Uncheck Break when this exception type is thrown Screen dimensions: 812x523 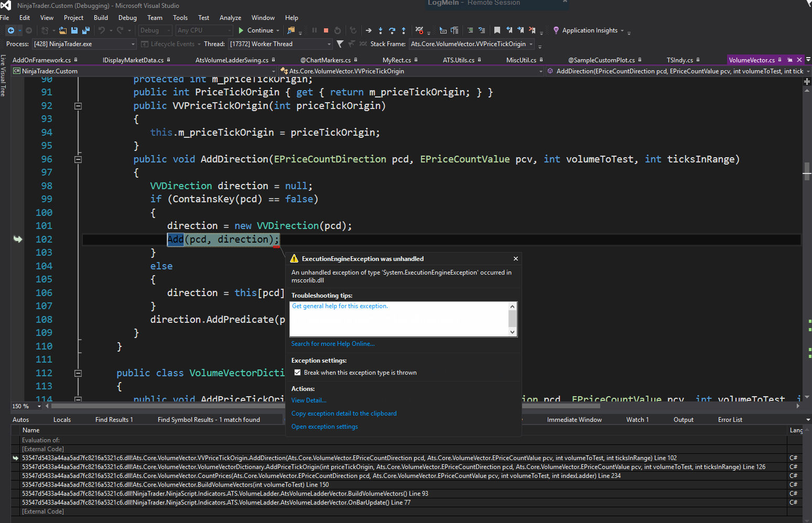click(298, 373)
